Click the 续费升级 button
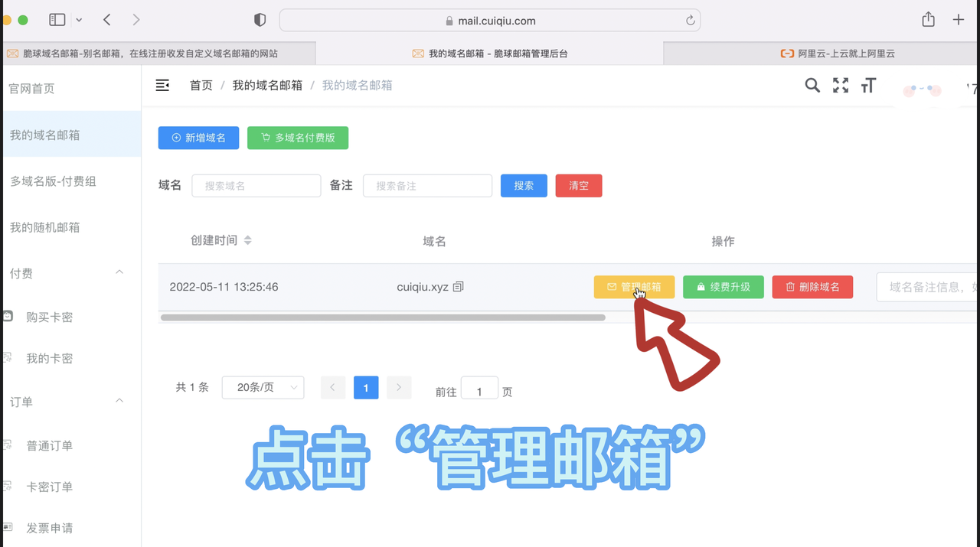Image resolution: width=980 pixels, height=547 pixels. [x=724, y=287]
